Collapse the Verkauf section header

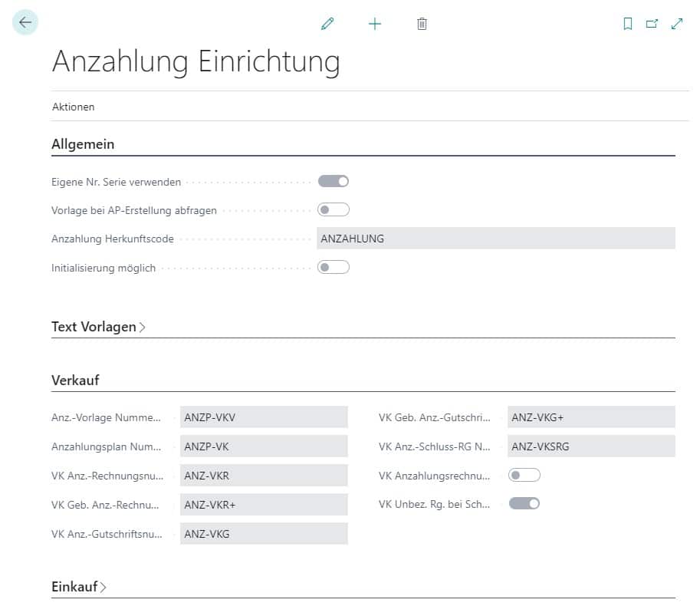[x=75, y=380]
